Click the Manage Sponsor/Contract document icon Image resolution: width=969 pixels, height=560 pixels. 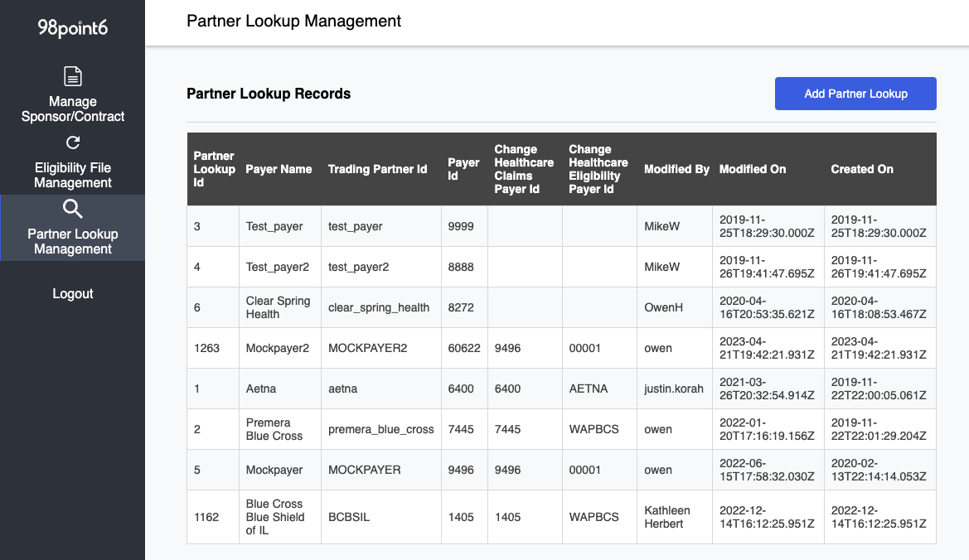pyautogui.click(x=73, y=76)
